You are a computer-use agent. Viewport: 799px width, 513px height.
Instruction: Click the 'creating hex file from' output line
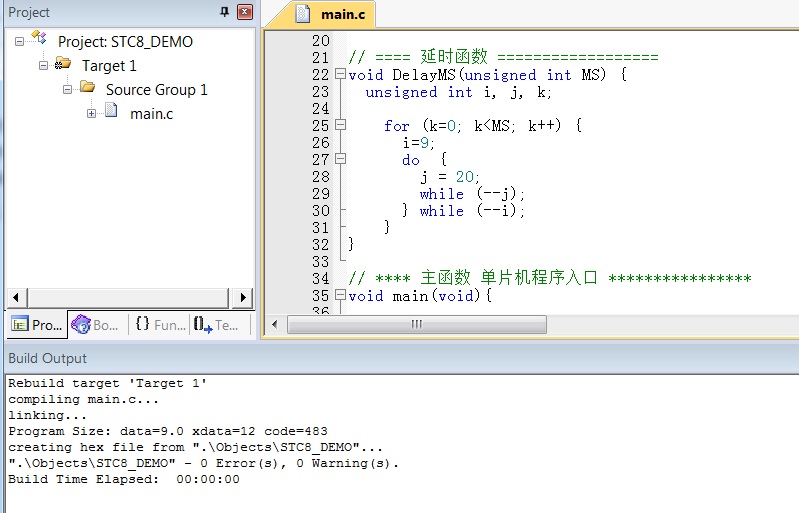(x=196, y=447)
